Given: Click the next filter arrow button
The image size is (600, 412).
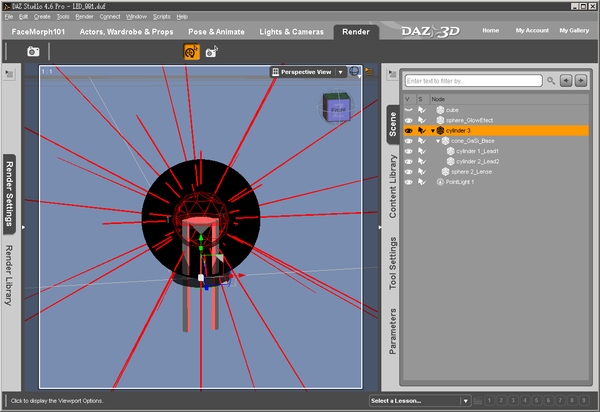Looking at the screenshot, I should pyautogui.click(x=581, y=81).
